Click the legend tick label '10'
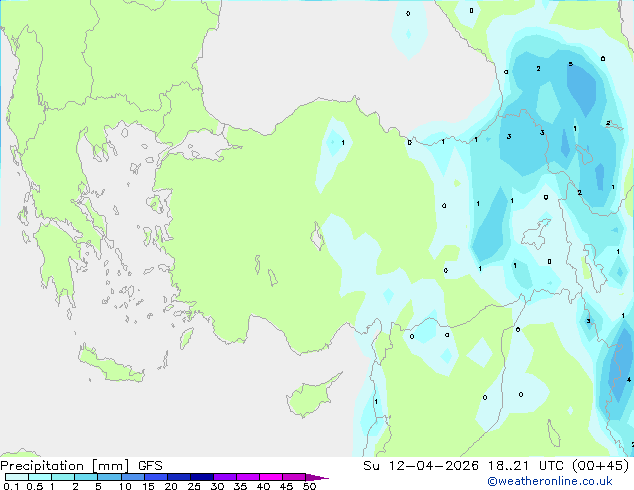The width and height of the screenshot is (634, 490). tap(125, 486)
